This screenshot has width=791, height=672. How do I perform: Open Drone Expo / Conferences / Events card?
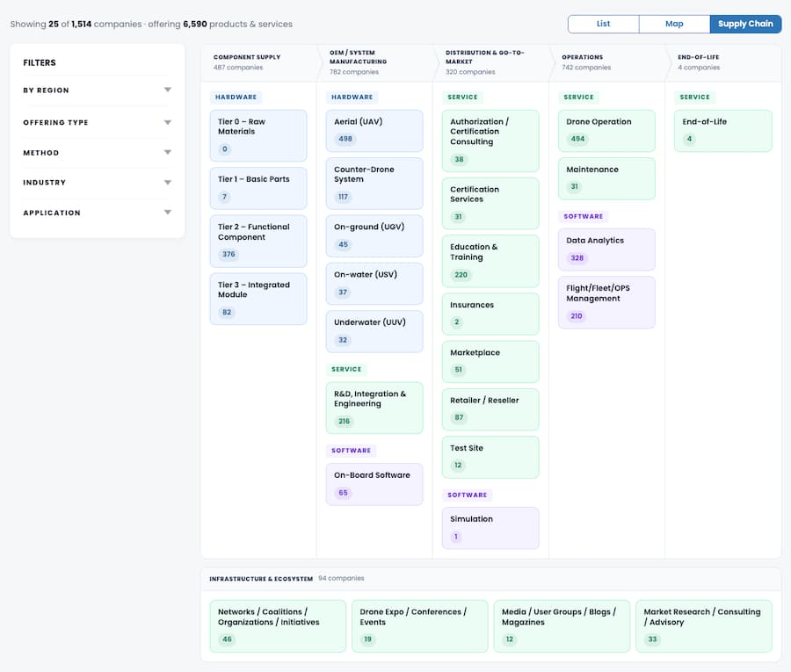[x=420, y=626]
